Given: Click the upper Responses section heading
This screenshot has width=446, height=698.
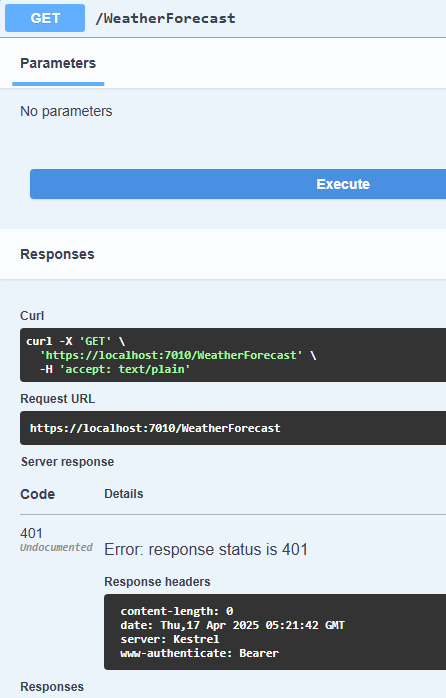Looking at the screenshot, I should [57, 254].
